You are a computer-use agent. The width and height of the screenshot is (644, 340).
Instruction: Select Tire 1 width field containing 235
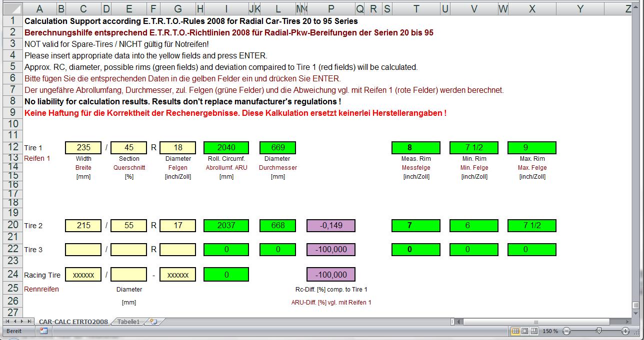click(x=83, y=148)
